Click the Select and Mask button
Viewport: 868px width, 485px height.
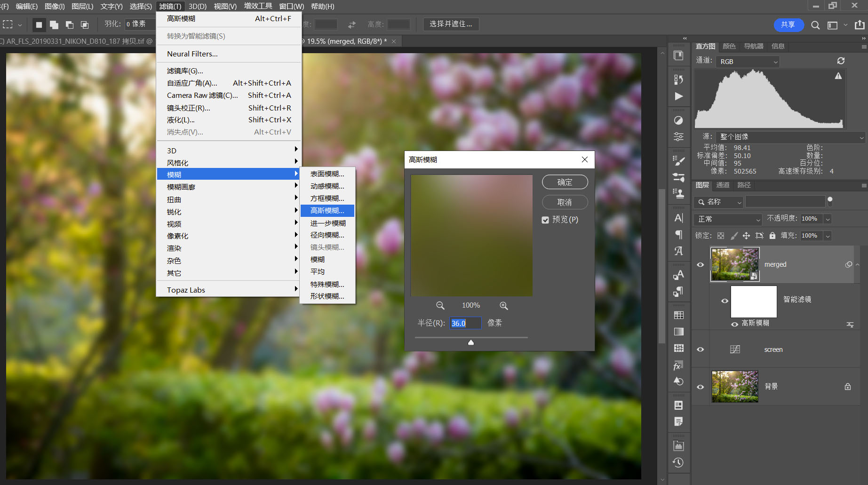[451, 24]
